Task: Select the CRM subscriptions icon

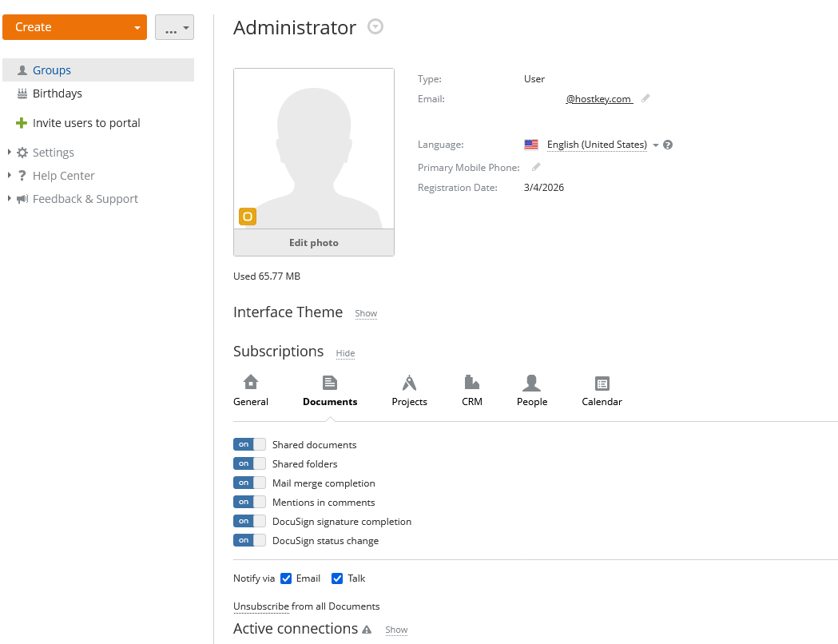Action: 471,383
